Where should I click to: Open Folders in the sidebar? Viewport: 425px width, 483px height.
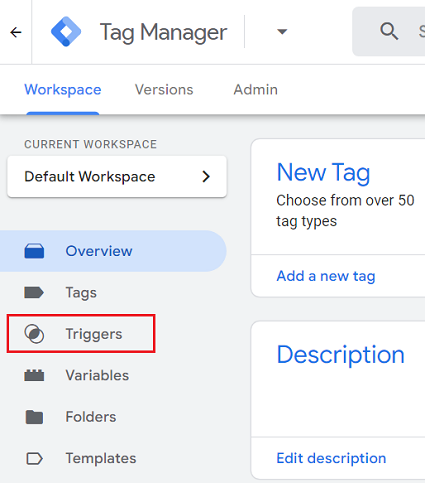(91, 417)
